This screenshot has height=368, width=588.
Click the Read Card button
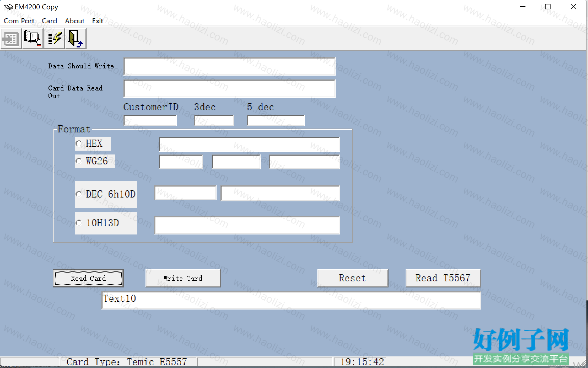(88, 278)
